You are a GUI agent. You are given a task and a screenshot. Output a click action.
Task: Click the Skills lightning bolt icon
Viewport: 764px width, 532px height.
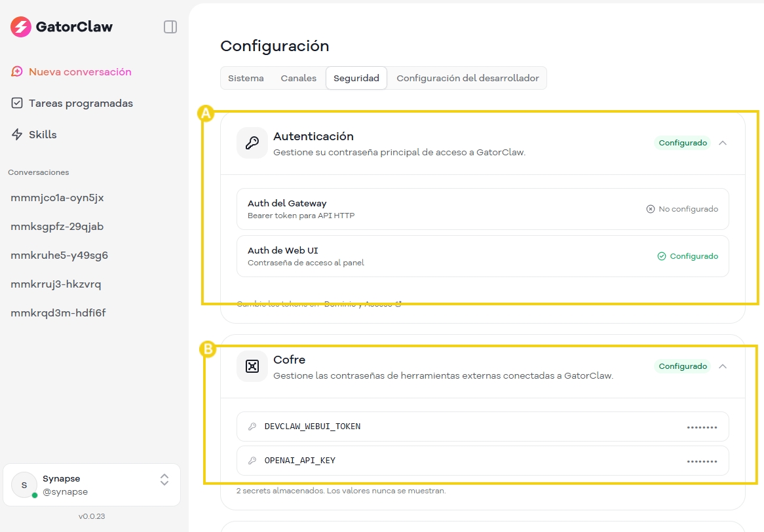click(x=17, y=134)
